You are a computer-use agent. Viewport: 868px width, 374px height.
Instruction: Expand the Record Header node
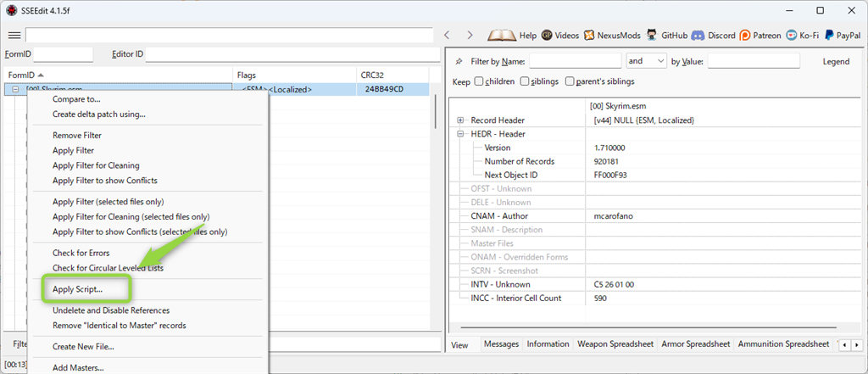(460, 120)
